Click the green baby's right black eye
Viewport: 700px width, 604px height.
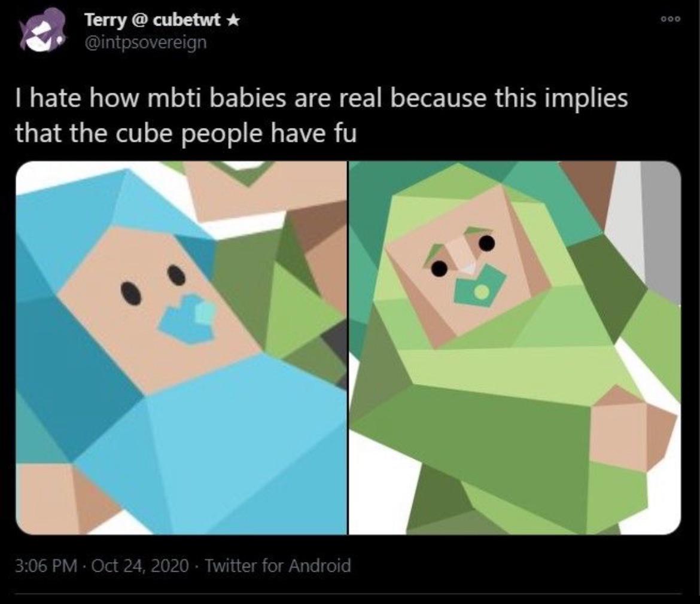487,242
